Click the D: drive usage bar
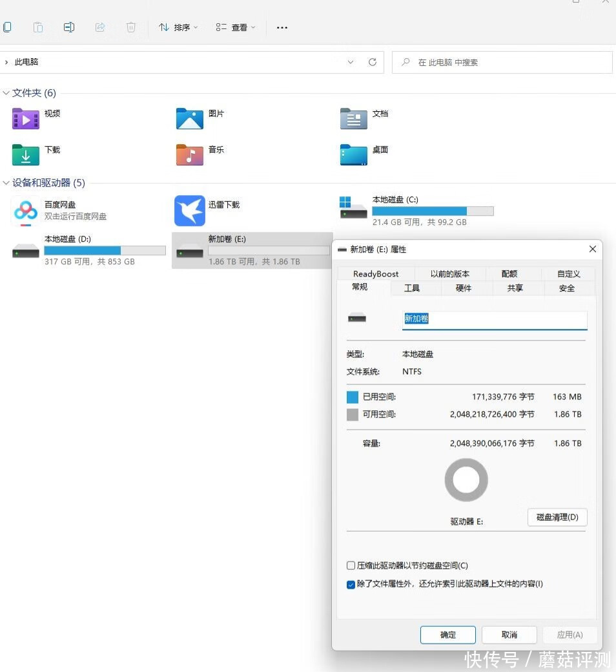This screenshot has width=616, height=672. tap(105, 250)
